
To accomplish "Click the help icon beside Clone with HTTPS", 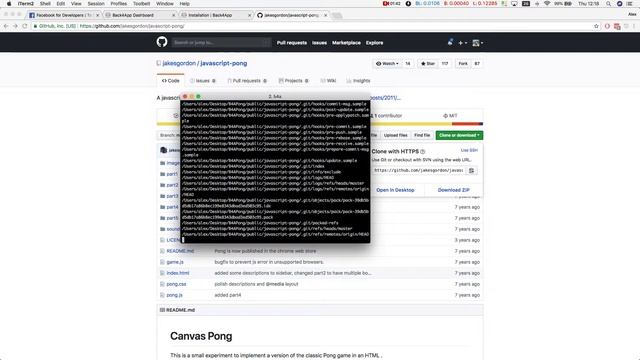I will point(422,151).
